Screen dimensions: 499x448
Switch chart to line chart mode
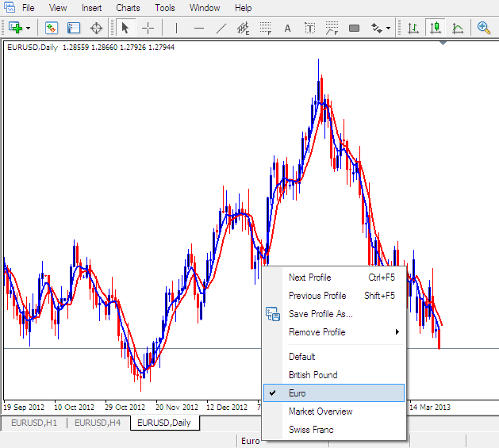coord(458,28)
